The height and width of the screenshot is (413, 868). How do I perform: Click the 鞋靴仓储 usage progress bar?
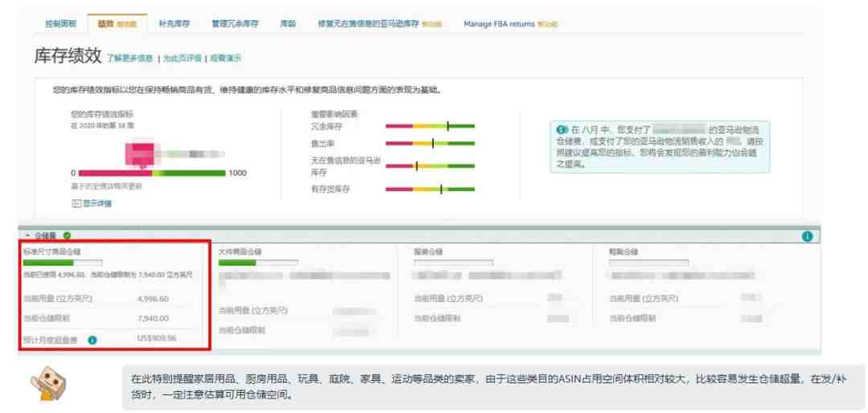click(649, 263)
